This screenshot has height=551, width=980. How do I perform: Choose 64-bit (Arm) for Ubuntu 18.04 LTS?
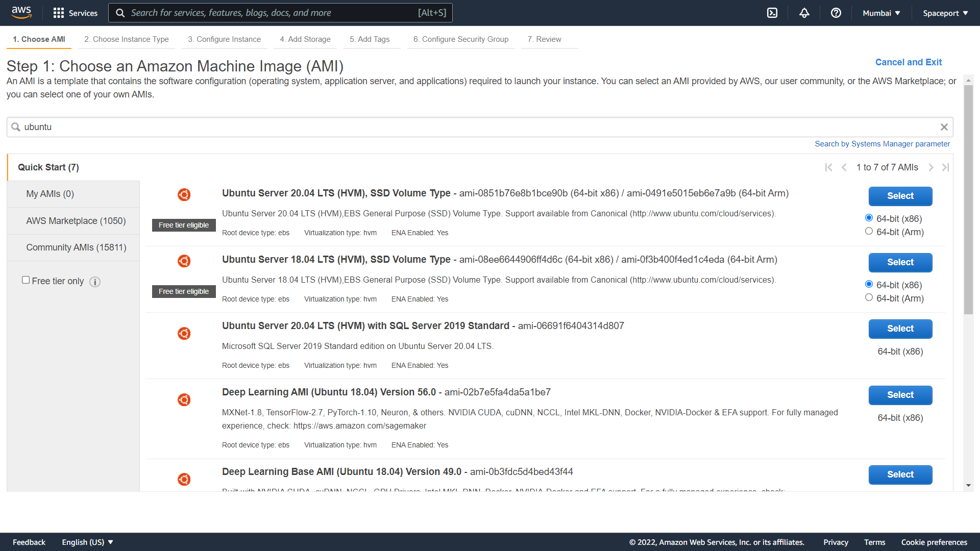869,297
